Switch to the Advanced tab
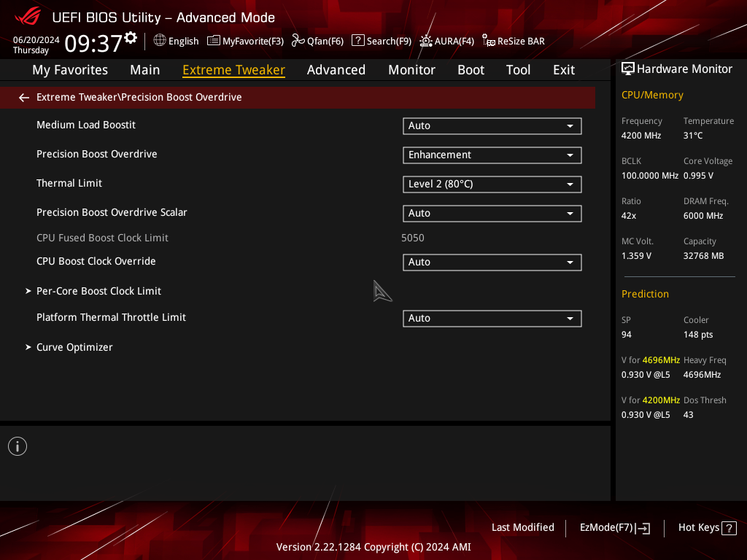 336,70
